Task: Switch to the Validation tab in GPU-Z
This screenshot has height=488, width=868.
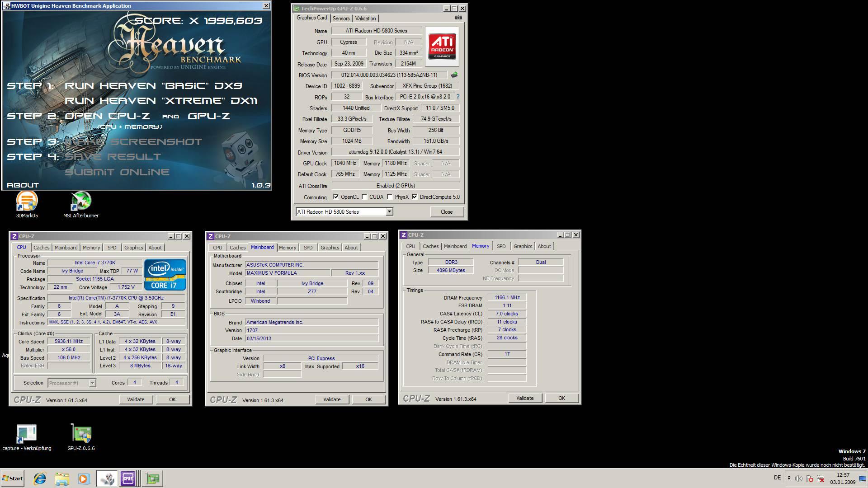Action: click(x=365, y=19)
